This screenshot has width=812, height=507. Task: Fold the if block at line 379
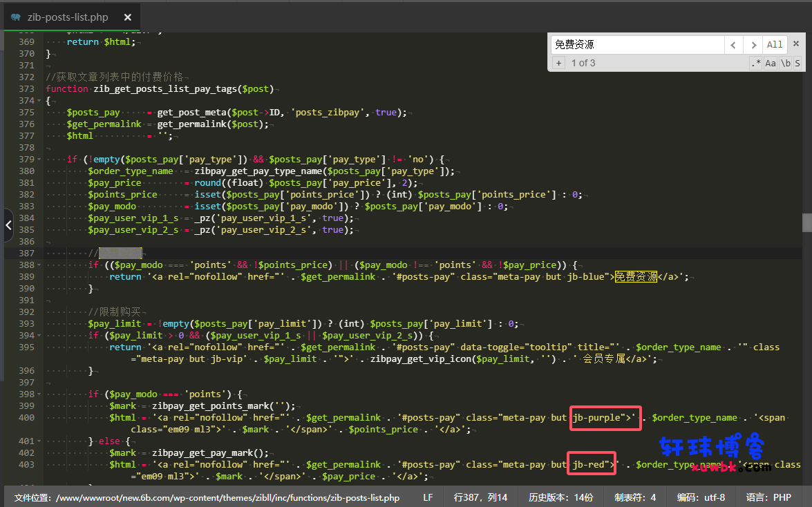point(39,160)
